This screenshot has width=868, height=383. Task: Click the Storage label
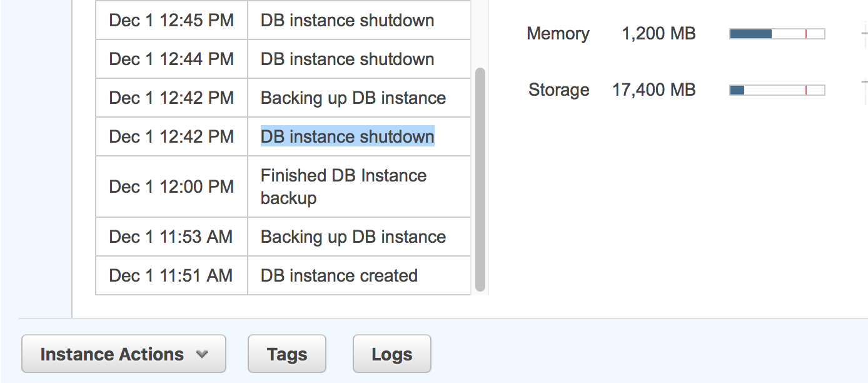click(558, 89)
